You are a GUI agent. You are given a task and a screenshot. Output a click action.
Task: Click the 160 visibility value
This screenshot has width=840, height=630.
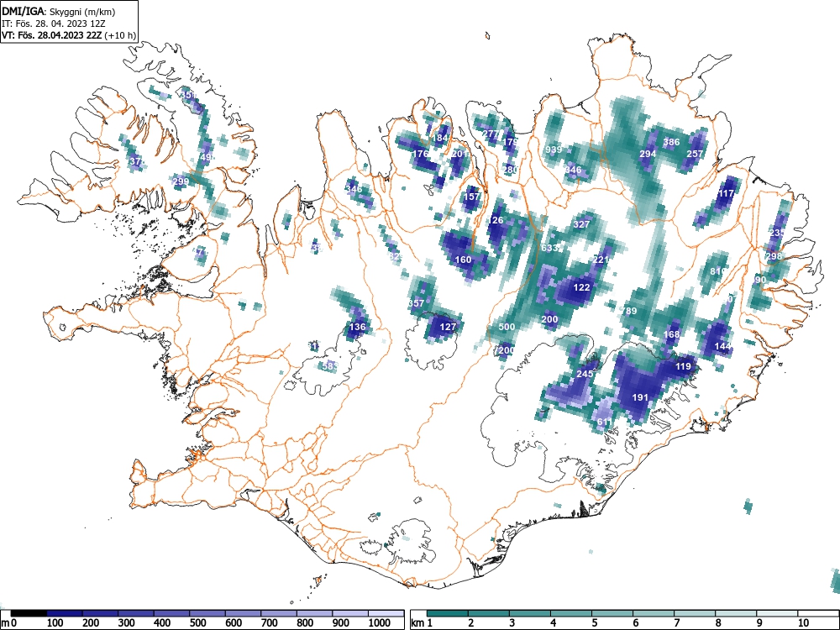[464, 260]
